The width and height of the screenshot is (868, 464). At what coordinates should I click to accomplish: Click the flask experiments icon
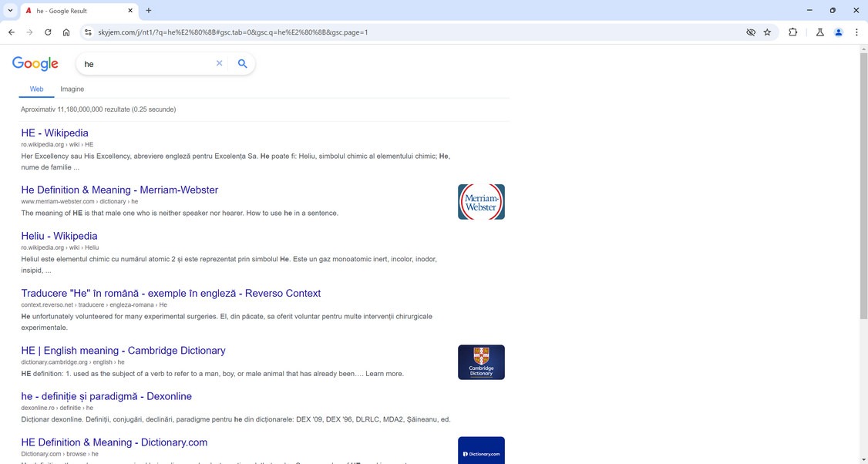pyautogui.click(x=819, y=32)
